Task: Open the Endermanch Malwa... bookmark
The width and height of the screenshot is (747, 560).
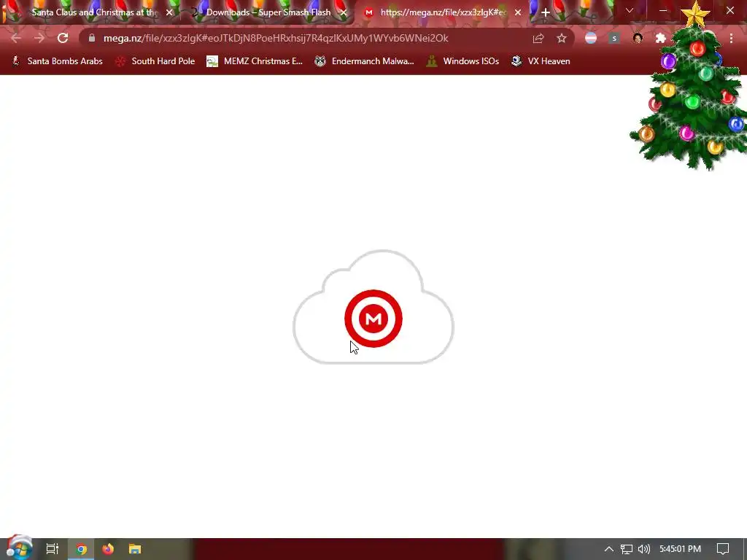Action: click(x=365, y=61)
